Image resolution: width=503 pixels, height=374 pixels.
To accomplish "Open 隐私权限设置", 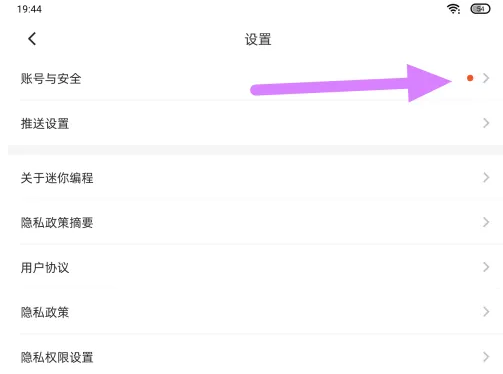I will click(255, 357).
